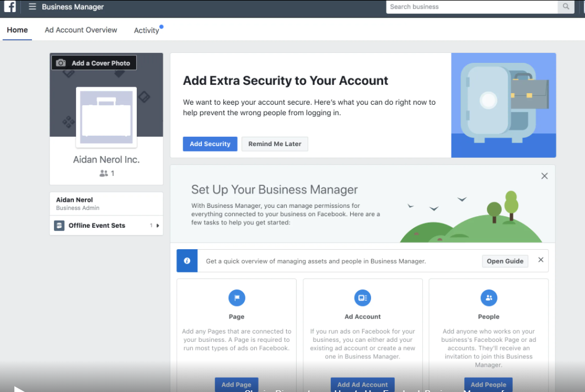Click the Offline Event Sets icon
Viewport: 585px width, 392px height.
pyautogui.click(x=60, y=225)
